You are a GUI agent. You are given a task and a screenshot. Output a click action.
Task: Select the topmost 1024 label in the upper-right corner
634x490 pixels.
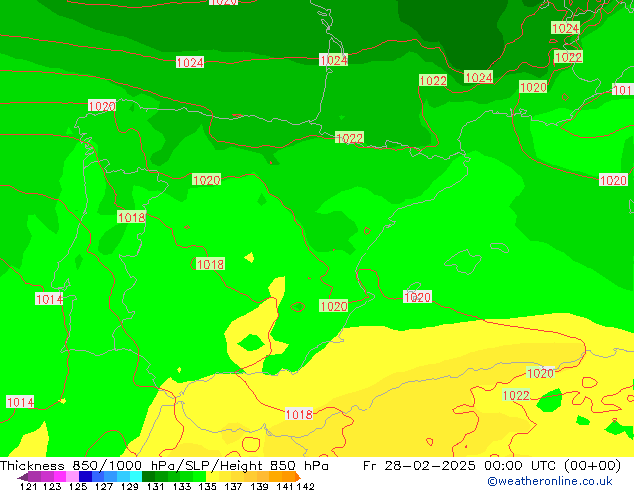[566, 28]
